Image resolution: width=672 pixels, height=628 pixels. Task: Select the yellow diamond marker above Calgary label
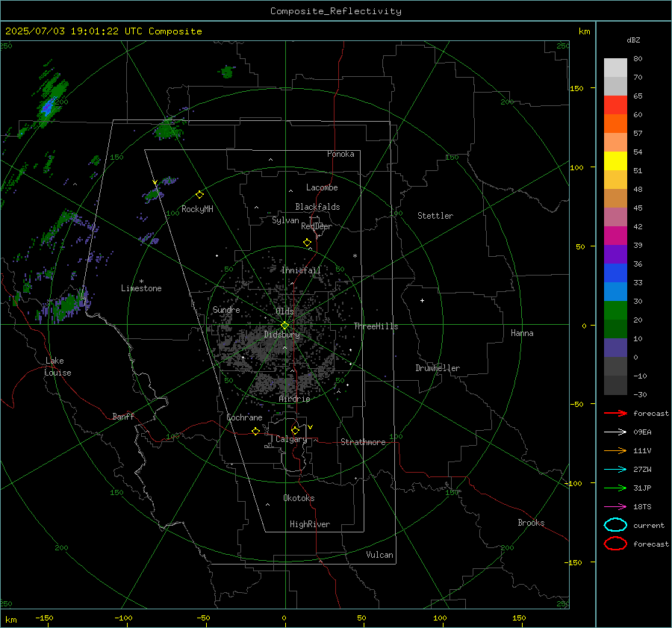[295, 430]
